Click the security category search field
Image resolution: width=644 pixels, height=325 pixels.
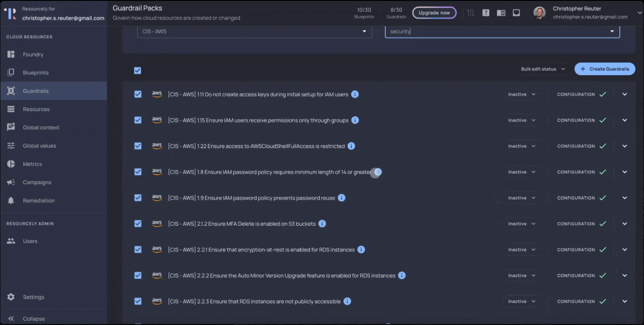point(496,32)
